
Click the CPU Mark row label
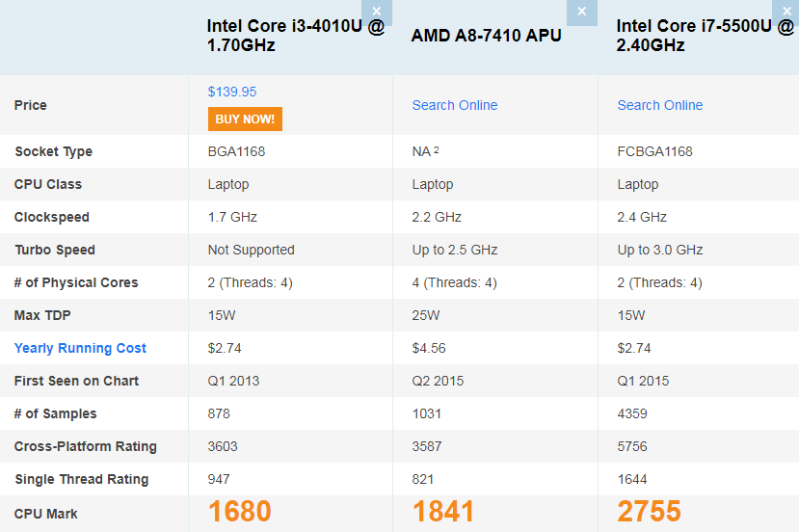[46, 514]
